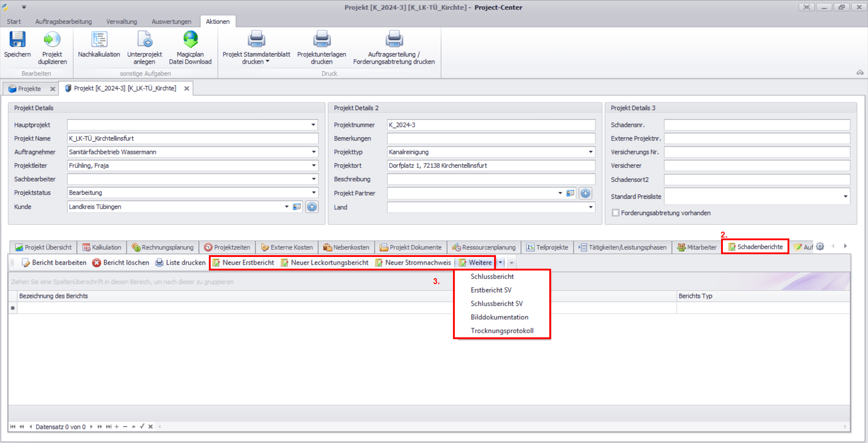This screenshot has height=443, width=868.
Task: Click Neuer Leckortungsbericht button
Action: point(325,262)
